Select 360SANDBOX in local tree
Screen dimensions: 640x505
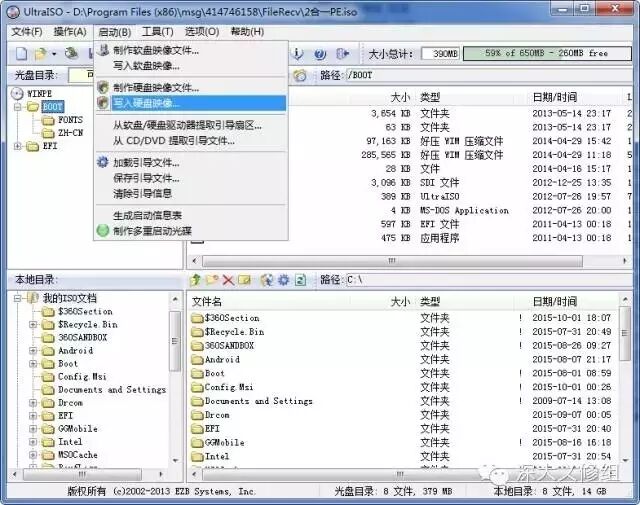[x=82, y=338]
